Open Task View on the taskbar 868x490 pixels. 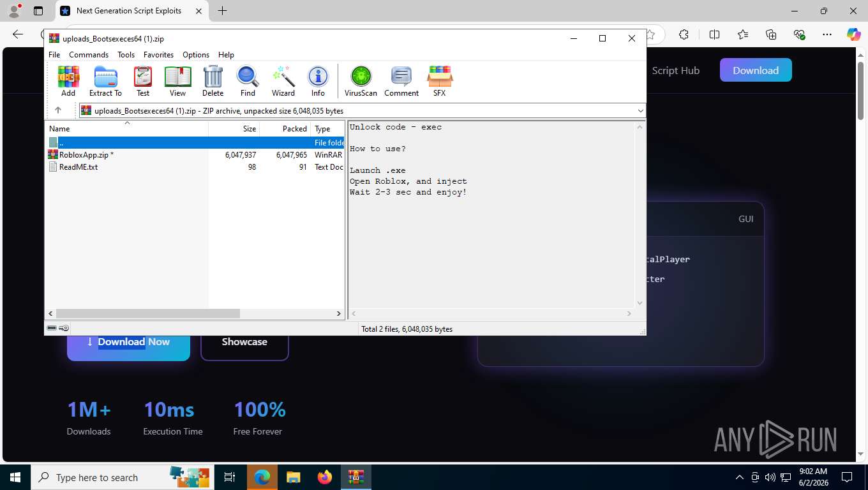coord(230,477)
